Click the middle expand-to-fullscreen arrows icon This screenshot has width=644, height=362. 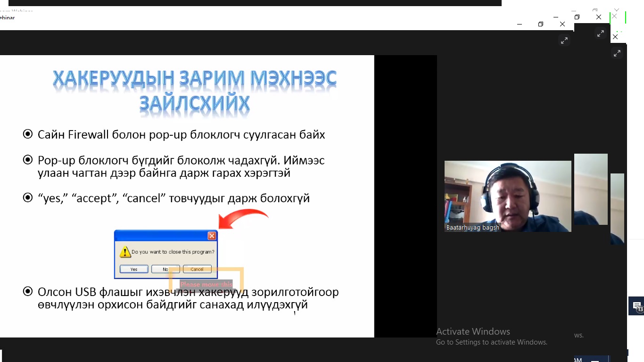pos(600,33)
